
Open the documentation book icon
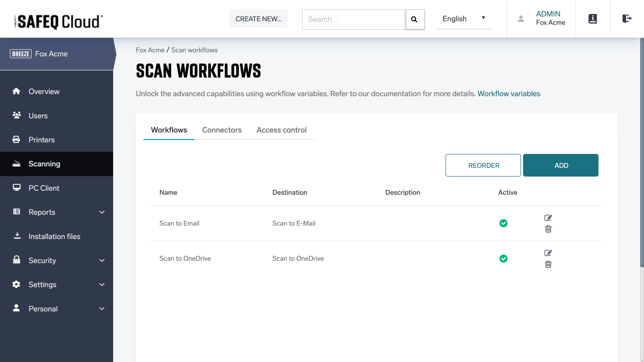[x=592, y=19]
